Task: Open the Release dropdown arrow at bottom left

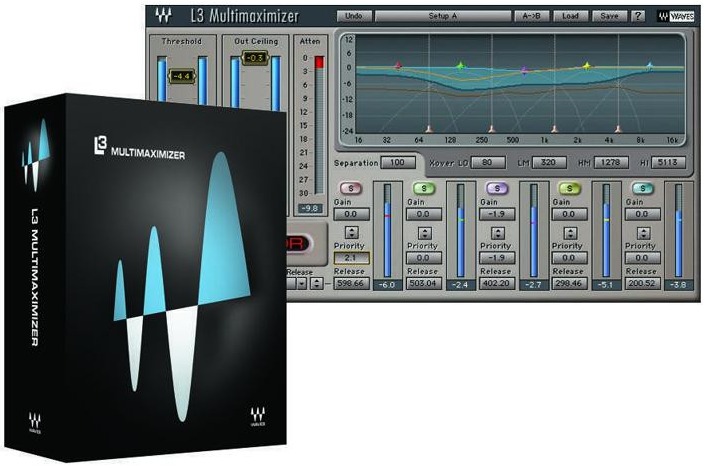Action: (302, 283)
